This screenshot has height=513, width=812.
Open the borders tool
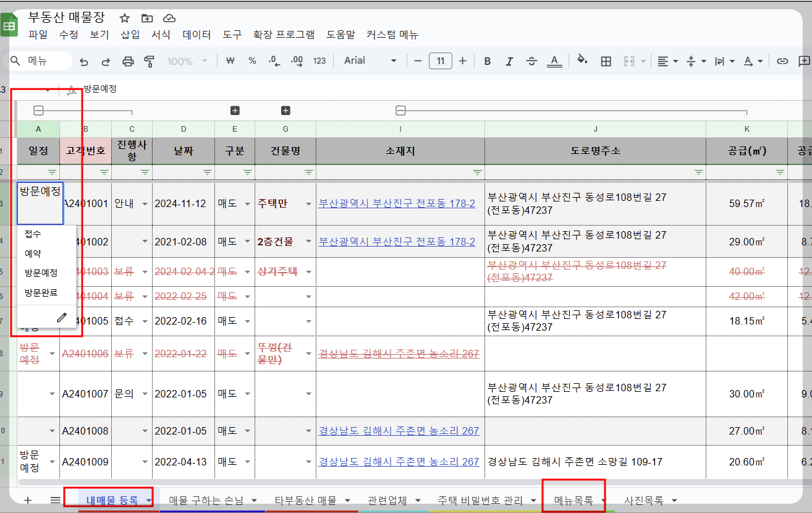coord(606,61)
